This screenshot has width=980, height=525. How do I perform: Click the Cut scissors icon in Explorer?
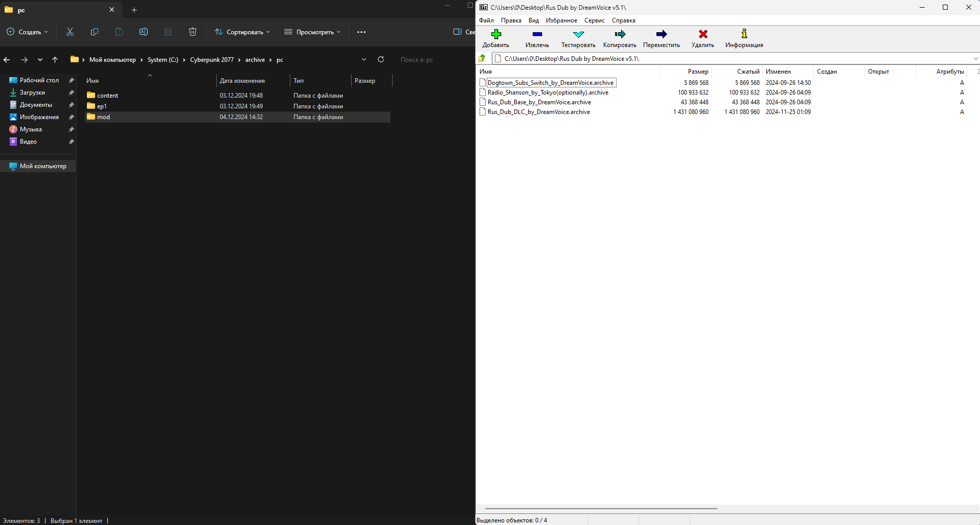coord(70,32)
